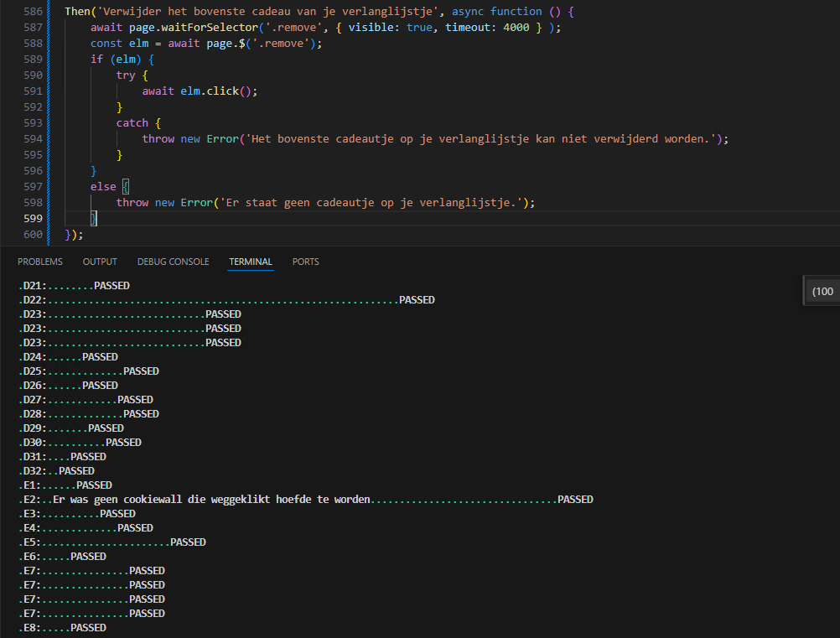Click the D26 PASSED terminal line
The image size is (840, 638).
point(69,386)
